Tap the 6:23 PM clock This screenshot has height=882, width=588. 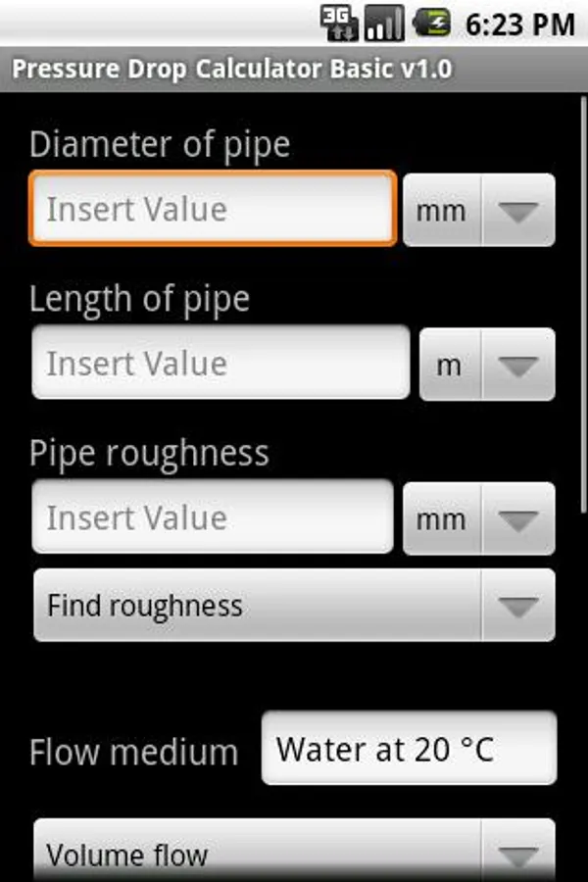click(519, 24)
